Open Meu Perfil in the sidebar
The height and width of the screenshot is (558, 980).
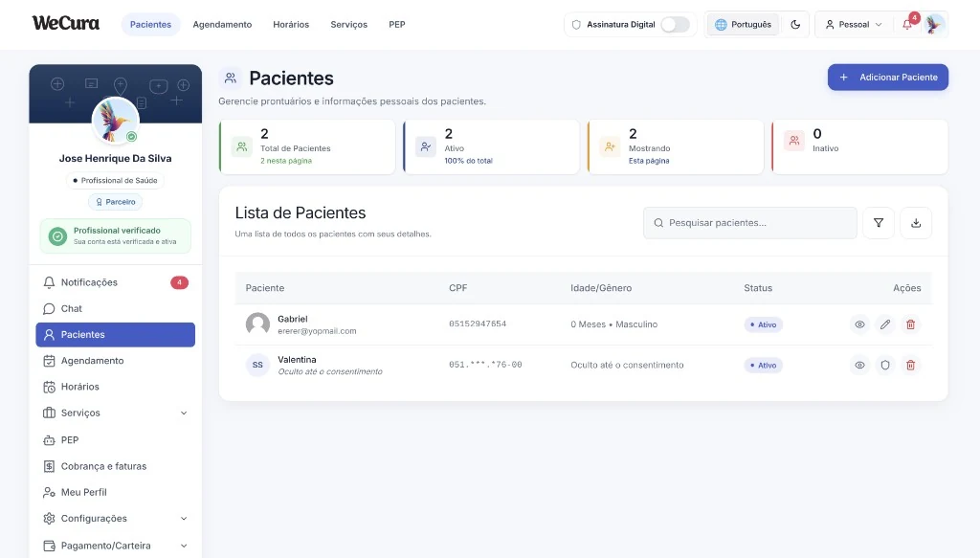(x=115, y=492)
